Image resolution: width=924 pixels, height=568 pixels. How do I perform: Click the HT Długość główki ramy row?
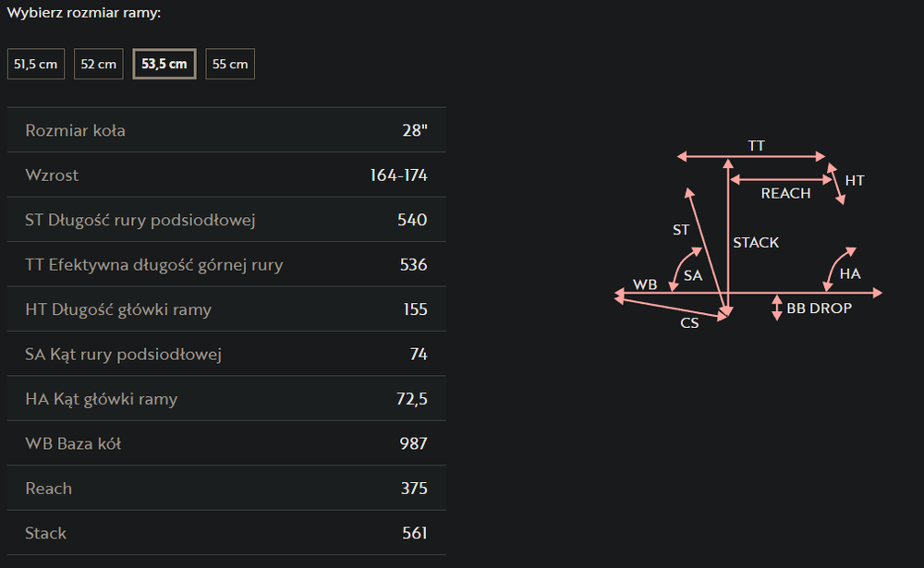(x=226, y=309)
